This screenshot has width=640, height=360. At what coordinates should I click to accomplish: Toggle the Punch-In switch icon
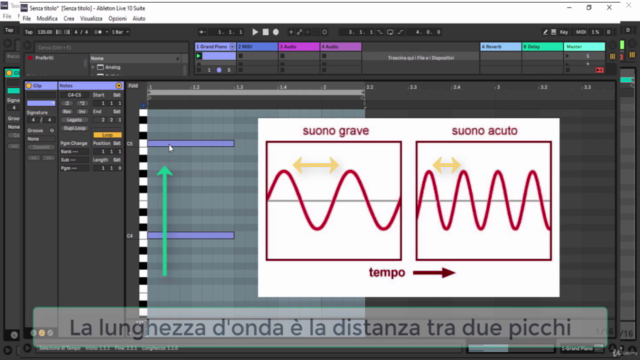pyautogui.click(x=380, y=32)
